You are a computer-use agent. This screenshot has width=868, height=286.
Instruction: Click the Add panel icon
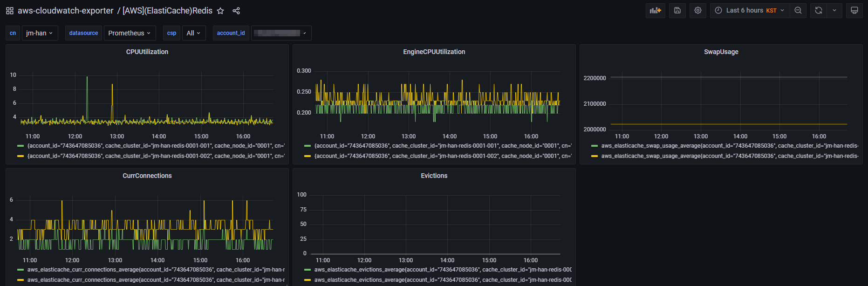(x=656, y=10)
